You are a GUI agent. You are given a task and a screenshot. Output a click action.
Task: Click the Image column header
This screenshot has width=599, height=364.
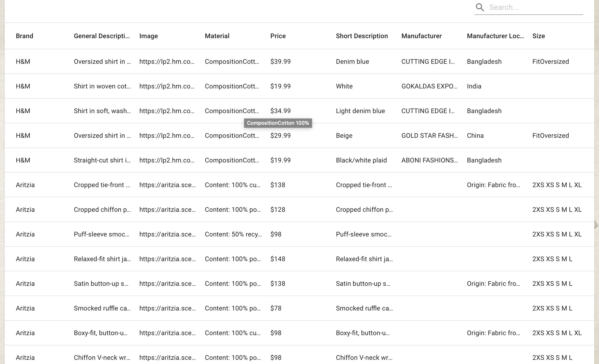148,36
